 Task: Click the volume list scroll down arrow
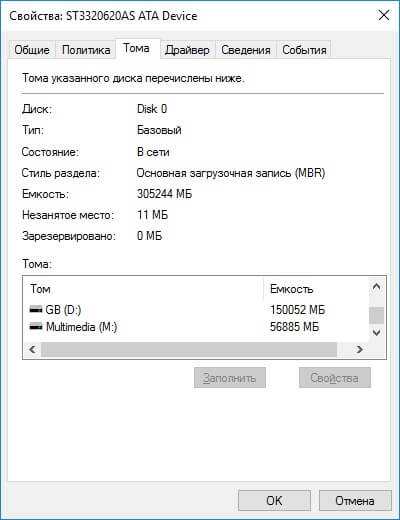(x=376, y=332)
